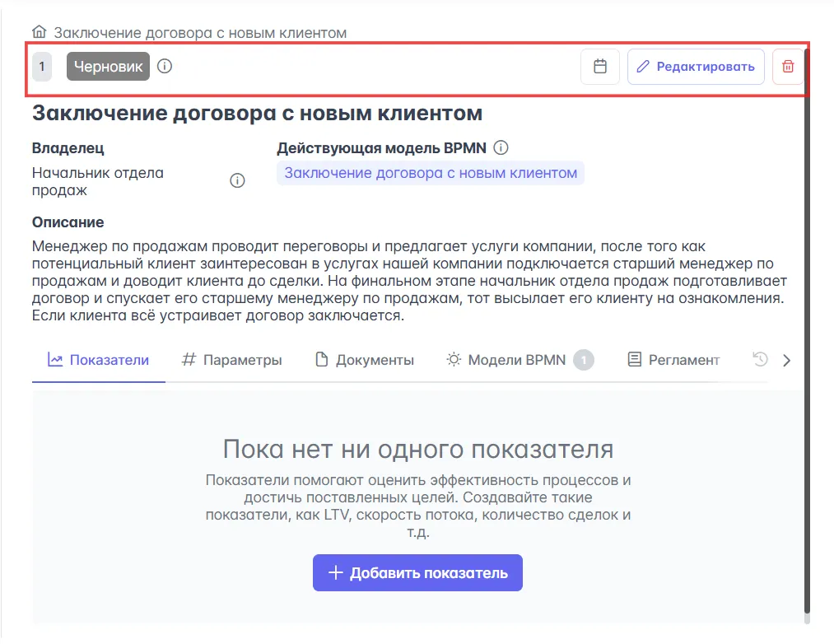
Task: Open the Регламент tab
Action: (x=673, y=360)
